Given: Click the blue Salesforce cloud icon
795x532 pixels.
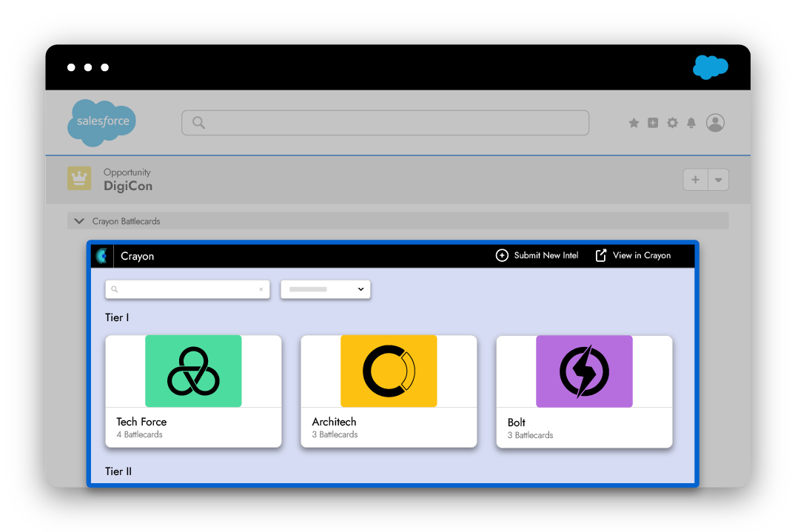Looking at the screenshot, I should coord(710,67).
